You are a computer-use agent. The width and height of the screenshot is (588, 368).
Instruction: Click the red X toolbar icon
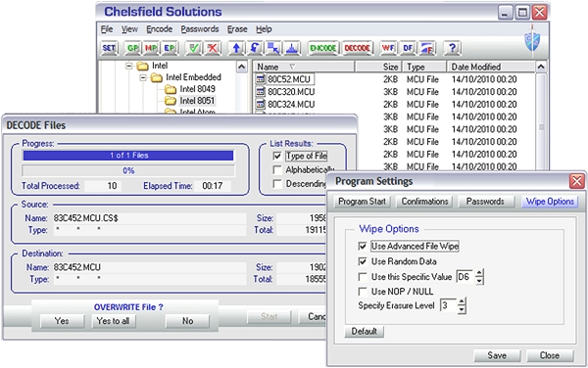(x=213, y=48)
